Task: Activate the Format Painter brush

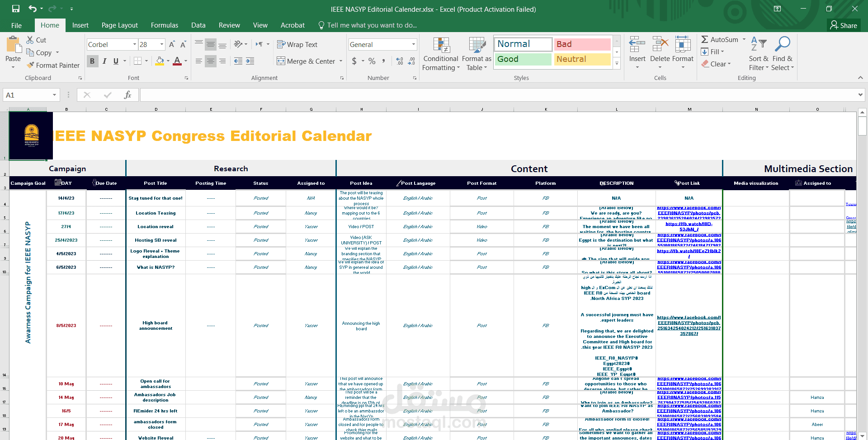Action: pos(53,65)
